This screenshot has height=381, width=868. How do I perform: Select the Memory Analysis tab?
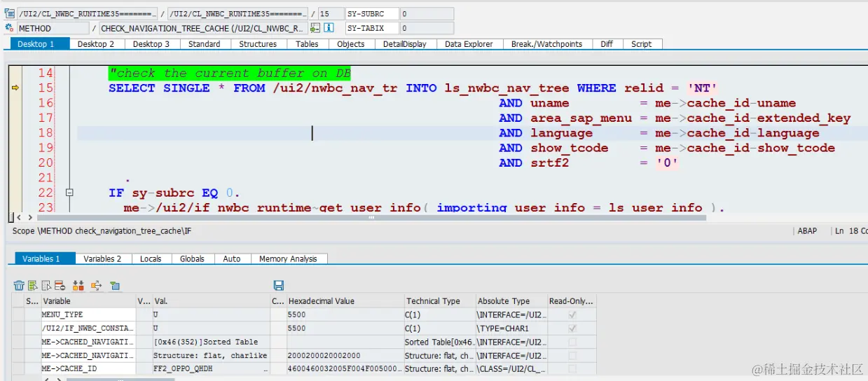pyautogui.click(x=288, y=258)
